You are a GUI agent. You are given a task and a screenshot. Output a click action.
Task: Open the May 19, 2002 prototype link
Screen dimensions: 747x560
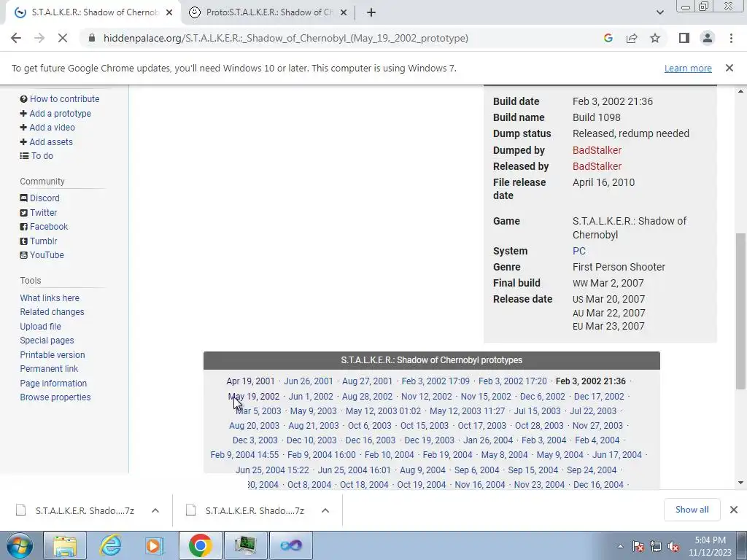tap(253, 397)
